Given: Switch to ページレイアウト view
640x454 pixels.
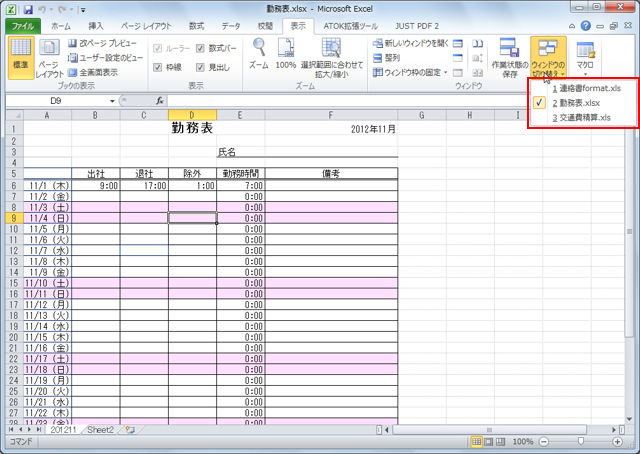Looking at the screenshot, I should pyautogui.click(x=49, y=58).
